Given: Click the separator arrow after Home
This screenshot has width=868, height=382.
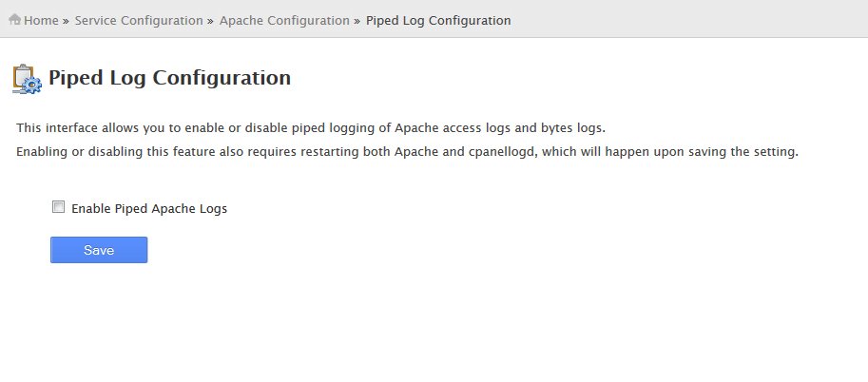Looking at the screenshot, I should (66, 21).
